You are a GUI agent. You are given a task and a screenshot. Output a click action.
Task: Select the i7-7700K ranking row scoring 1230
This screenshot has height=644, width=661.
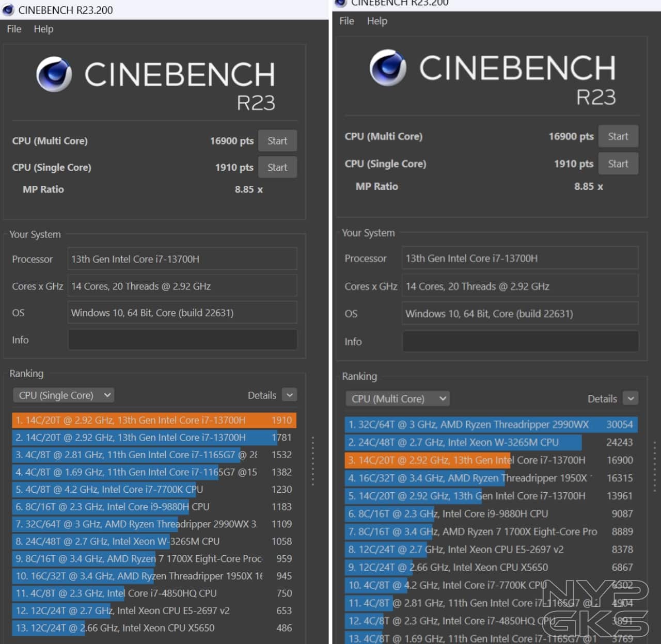pyautogui.click(x=154, y=489)
